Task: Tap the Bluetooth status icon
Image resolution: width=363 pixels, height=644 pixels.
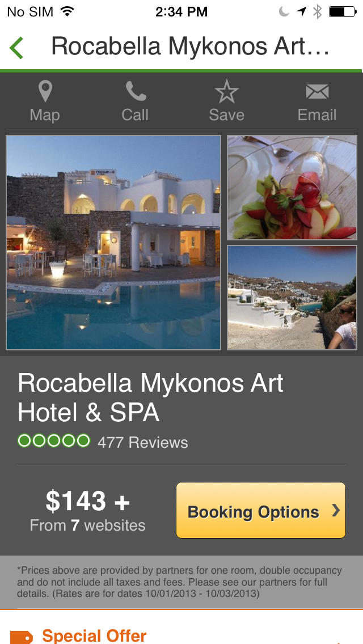Action: tap(317, 12)
